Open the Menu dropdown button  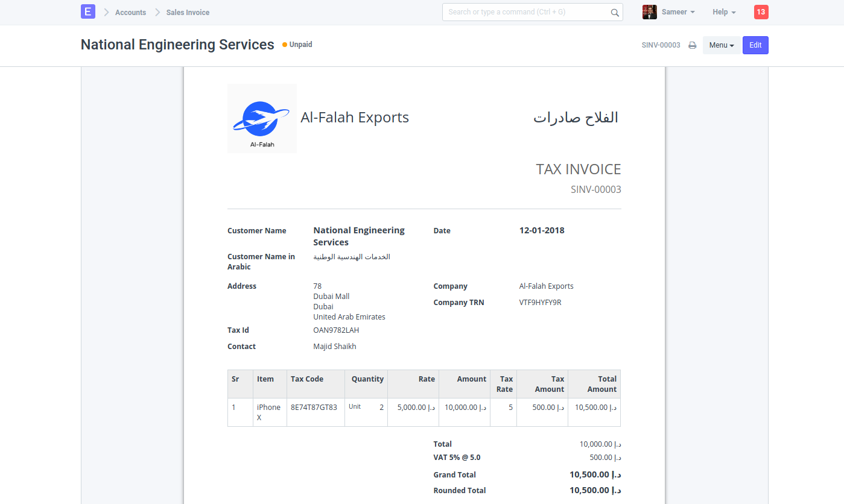pyautogui.click(x=722, y=45)
